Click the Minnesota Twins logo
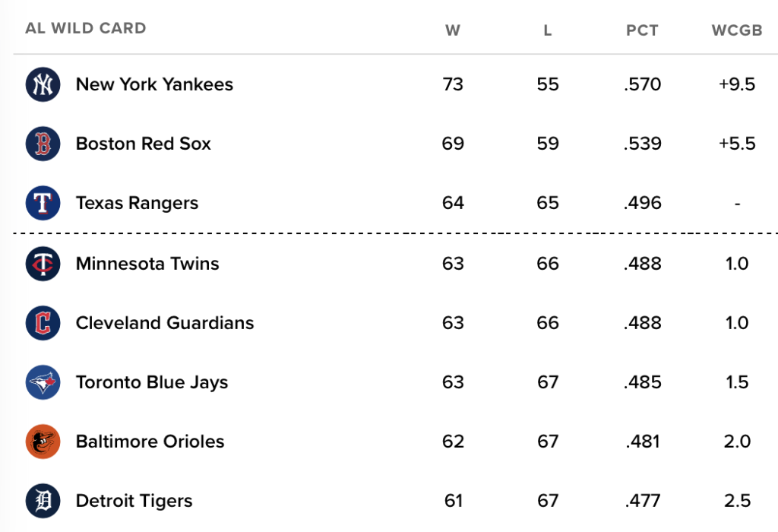778x532 pixels. (x=43, y=264)
